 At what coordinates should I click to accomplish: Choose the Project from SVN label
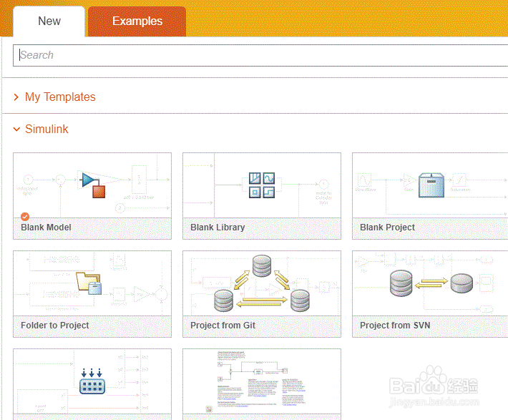click(x=395, y=326)
